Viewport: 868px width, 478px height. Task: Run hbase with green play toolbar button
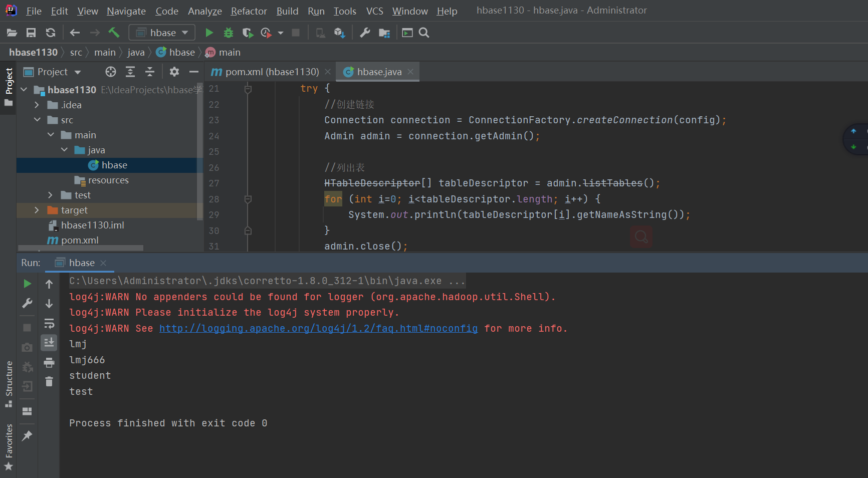click(x=209, y=33)
